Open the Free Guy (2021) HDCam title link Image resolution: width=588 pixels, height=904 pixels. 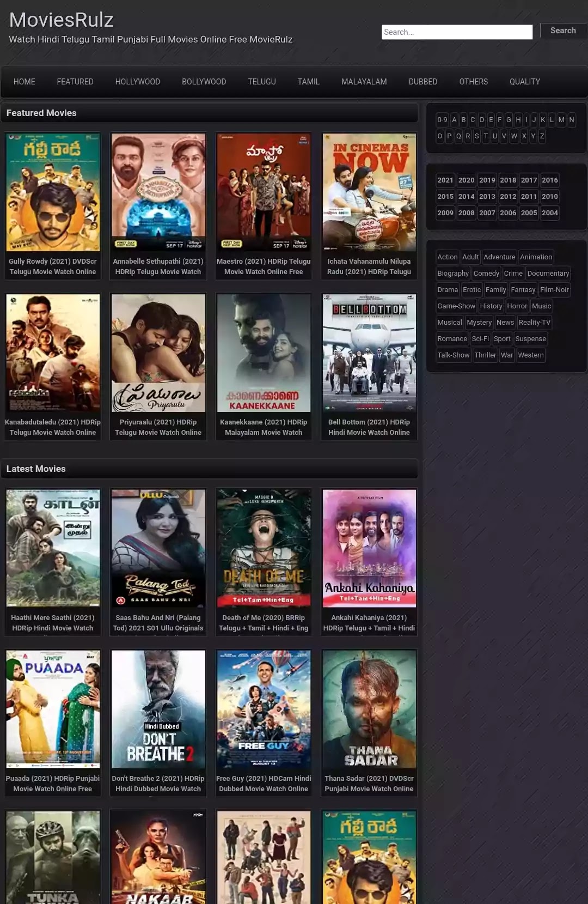coord(264,784)
